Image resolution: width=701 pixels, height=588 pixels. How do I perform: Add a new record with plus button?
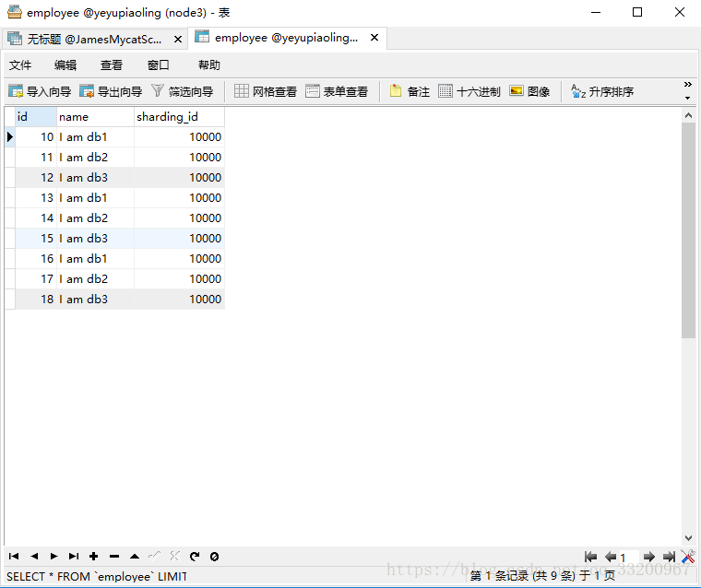(x=94, y=557)
